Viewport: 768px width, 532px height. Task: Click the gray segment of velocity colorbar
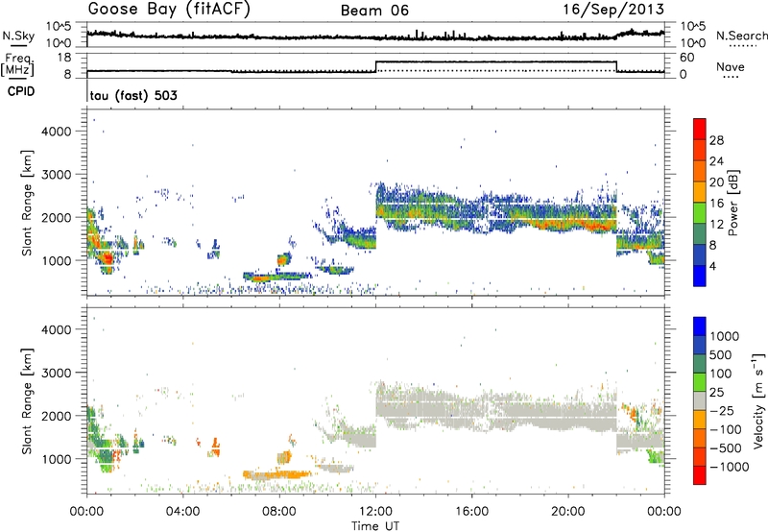point(700,401)
